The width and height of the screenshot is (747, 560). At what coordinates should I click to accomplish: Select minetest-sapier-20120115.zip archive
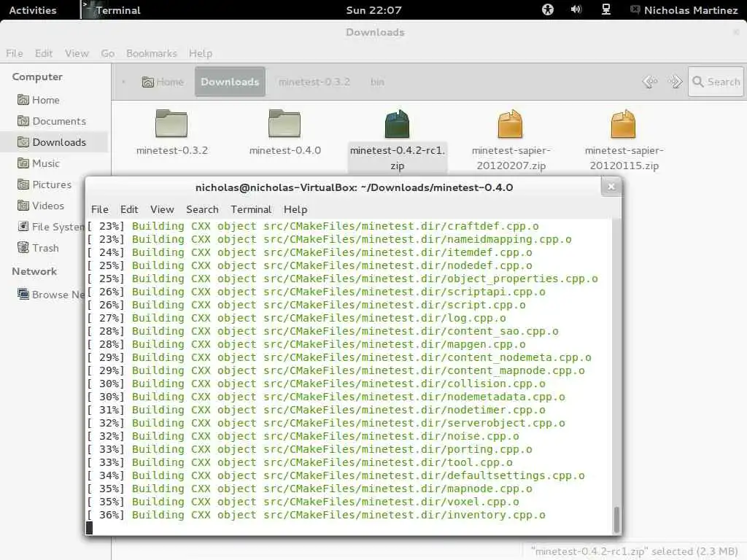pyautogui.click(x=624, y=141)
